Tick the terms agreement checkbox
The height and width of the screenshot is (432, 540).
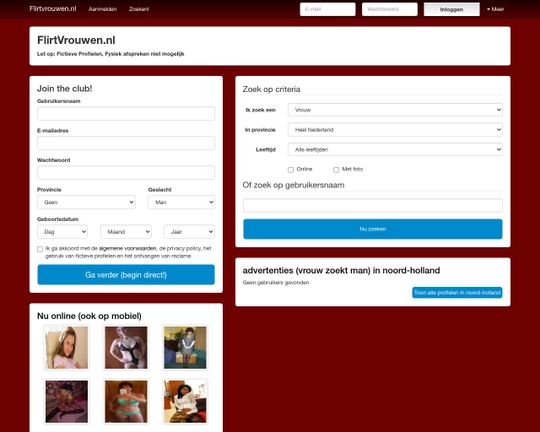(x=40, y=249)
